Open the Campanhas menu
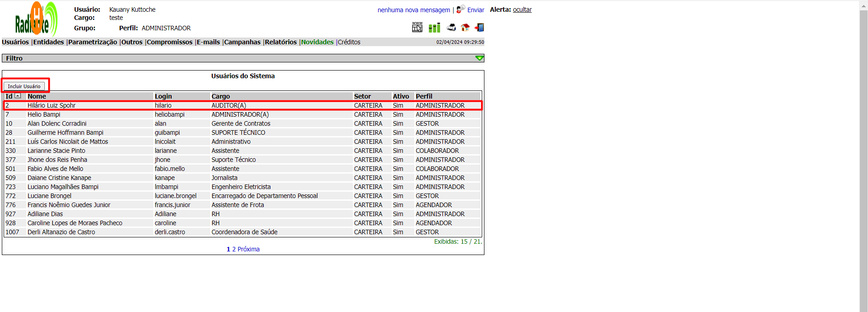 click(242, 42)
